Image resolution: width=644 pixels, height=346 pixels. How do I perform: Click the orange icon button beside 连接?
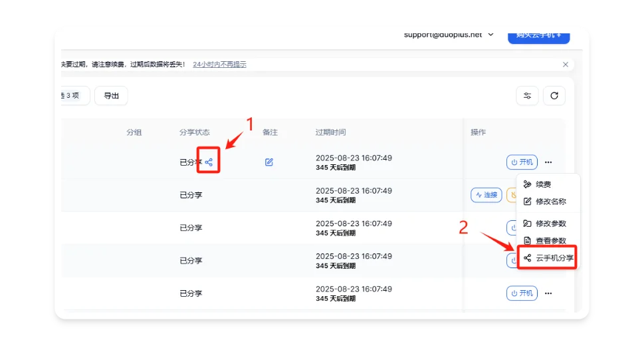[512, 195]
